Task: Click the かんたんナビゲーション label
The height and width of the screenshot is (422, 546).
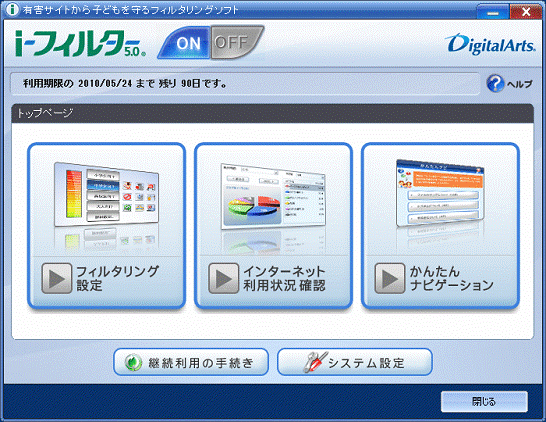Action: click(x=451, y=278)
